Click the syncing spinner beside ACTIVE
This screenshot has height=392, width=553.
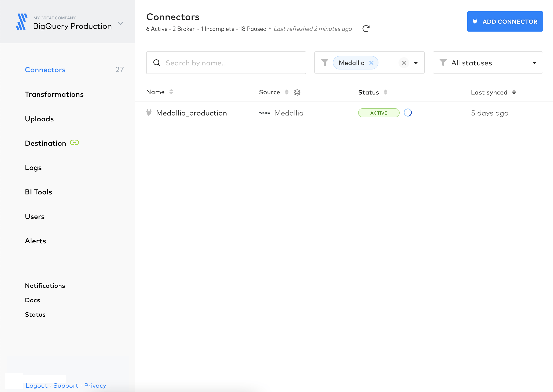pos(408,113)
